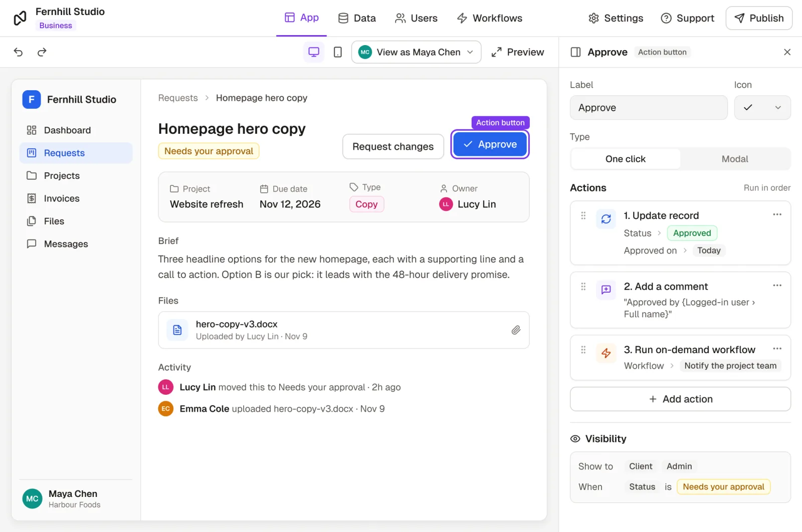Screen dimensions: 802x532
Task: Open View as Maya Chen dropdown
Action: pos(417,52)
